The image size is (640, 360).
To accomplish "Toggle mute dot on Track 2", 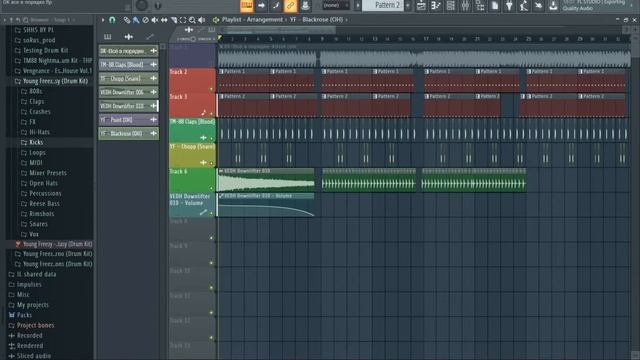I will coord(211,89).
